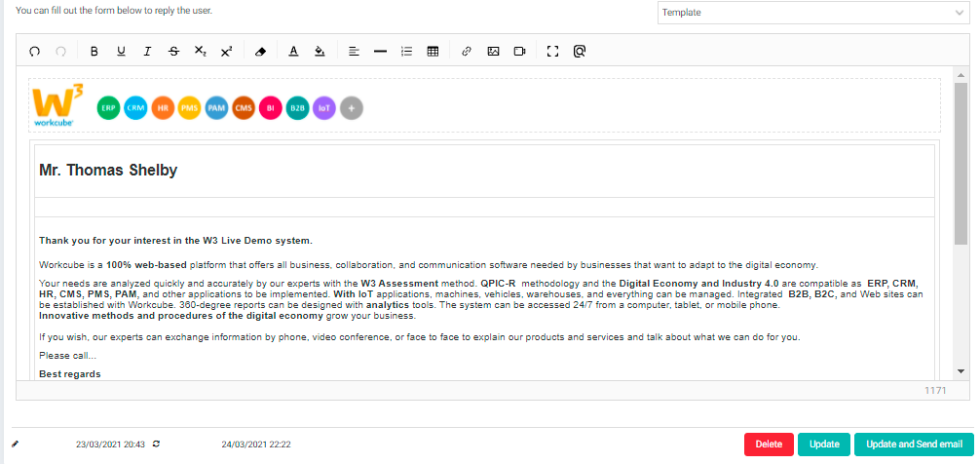Apply Superscript formatting
This screenshot has height=464, width=980.
pos(226,52)
